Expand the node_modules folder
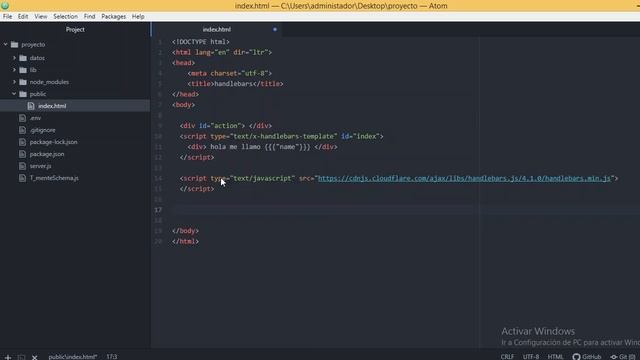 [x=14, y=82]
